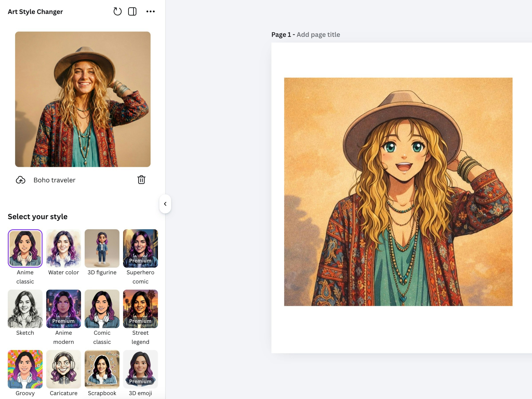532x399 pixels.
Task: Select the Comic classic style
Action: pyautogui.click(x=102, y=309)
